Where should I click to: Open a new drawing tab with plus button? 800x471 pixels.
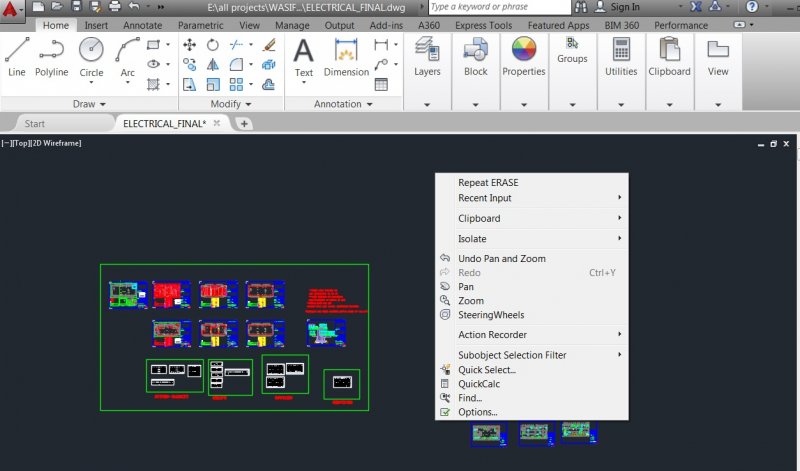[244, 124]
